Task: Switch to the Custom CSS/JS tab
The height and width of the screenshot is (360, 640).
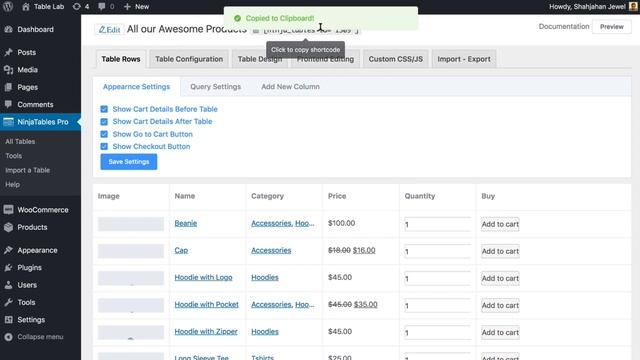Action: 396,59
